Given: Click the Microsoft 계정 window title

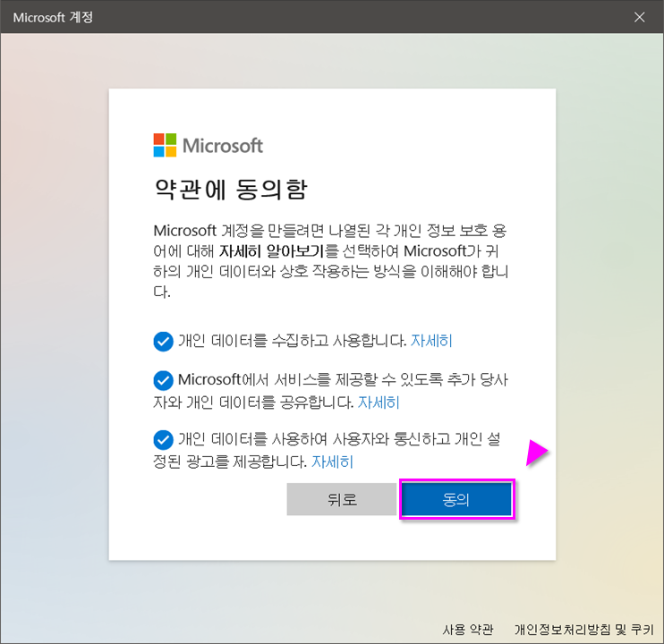Looking at the screenshot, I should (53, 17).
